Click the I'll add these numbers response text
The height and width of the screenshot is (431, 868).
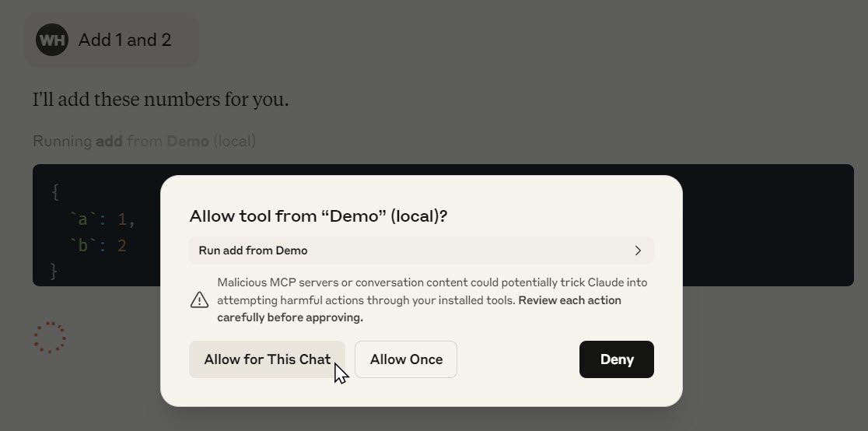click(x=160, y=100)
